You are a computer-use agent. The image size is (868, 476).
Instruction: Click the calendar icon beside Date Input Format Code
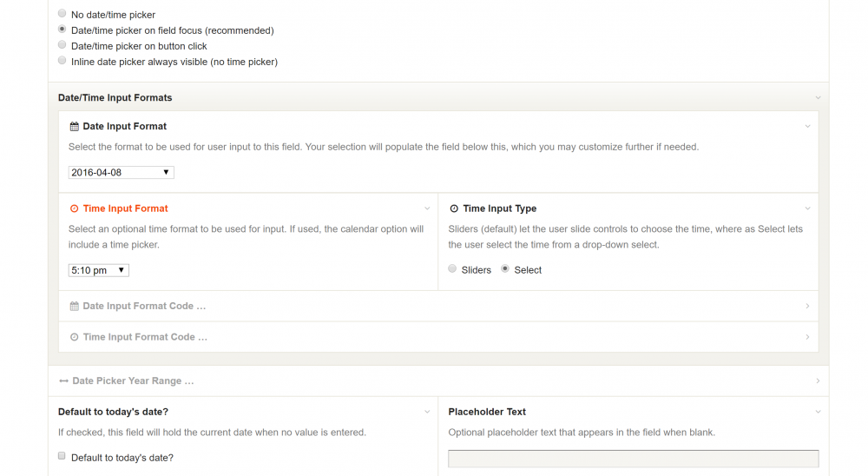click(74, 307)
